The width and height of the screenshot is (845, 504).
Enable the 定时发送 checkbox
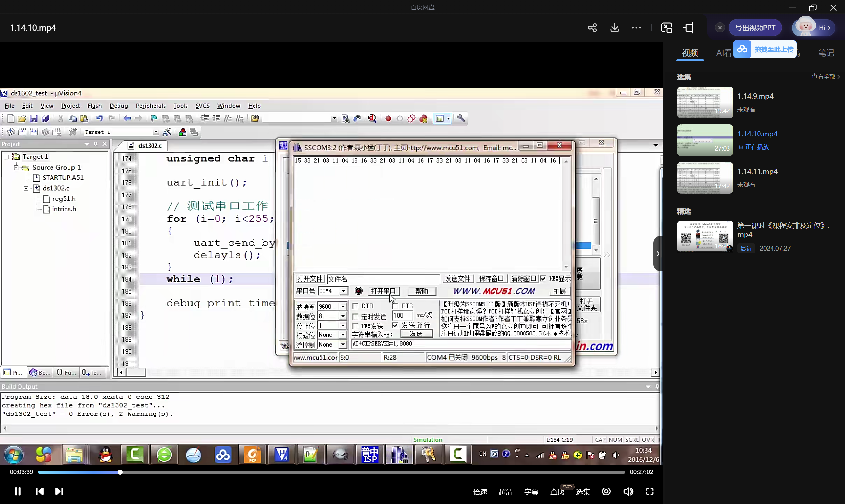355,317
